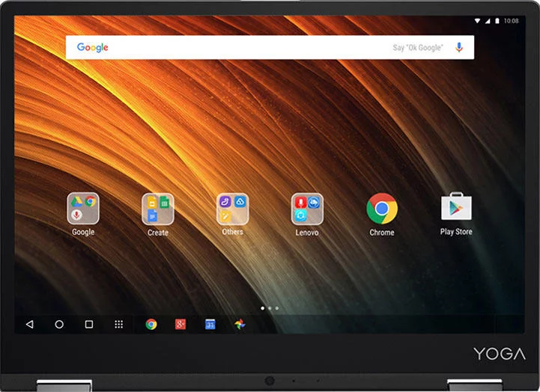Tap the microphone voice search icon
This screenshot has height=392, width=540.
[458, 47]
